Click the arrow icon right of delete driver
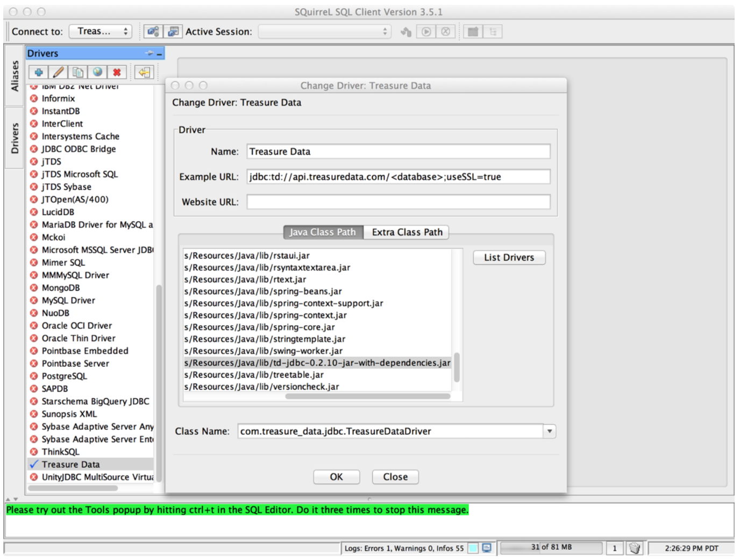The height and width of the screenshot is (560, 740). (x=144, y=73)
